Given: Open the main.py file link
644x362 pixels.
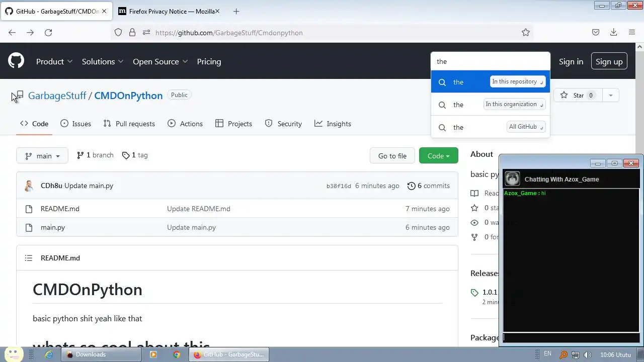Looking at the screenshot, I should coord(53,227).
